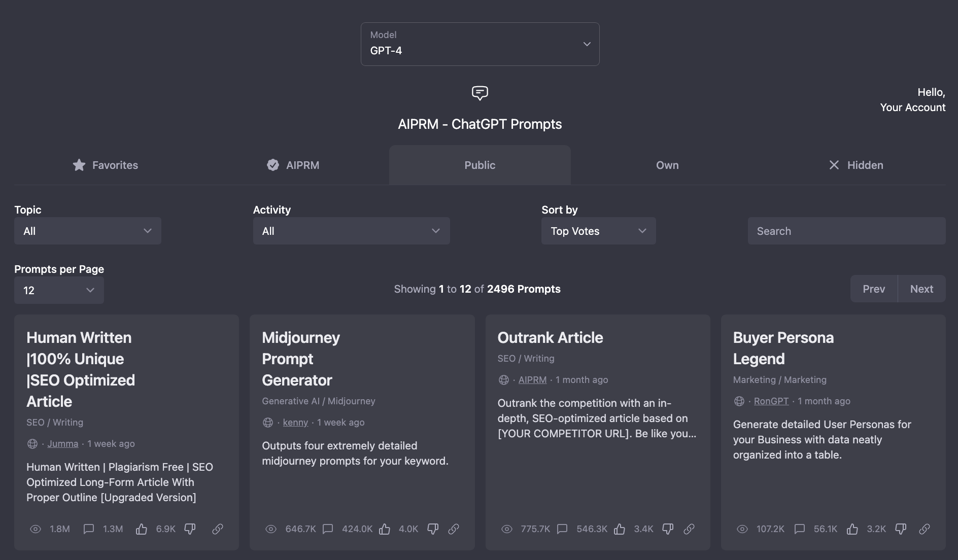958x560 pixels.
Task: Click 'Marketing / Marketing' category text
Action: coord(779,380)
